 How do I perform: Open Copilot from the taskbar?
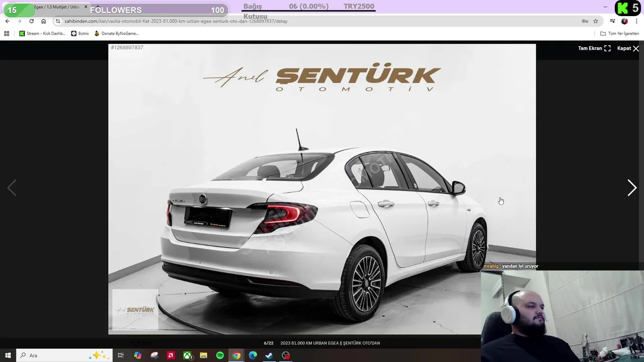pos(138,355)
